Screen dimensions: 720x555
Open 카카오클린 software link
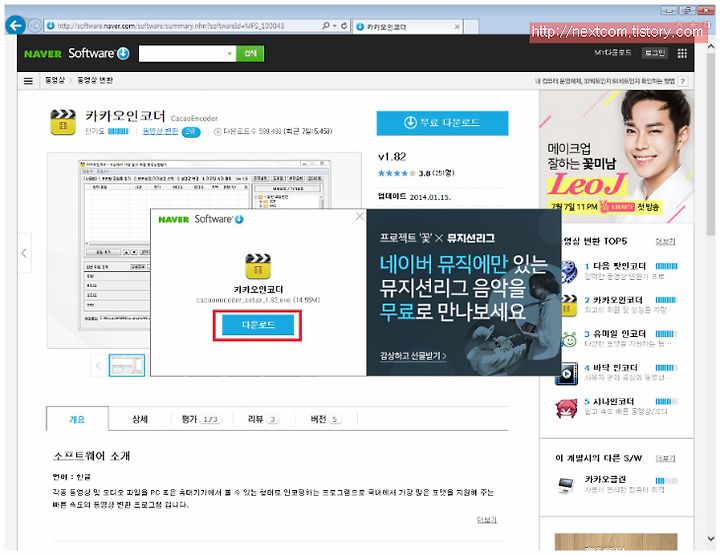point(605,479)
